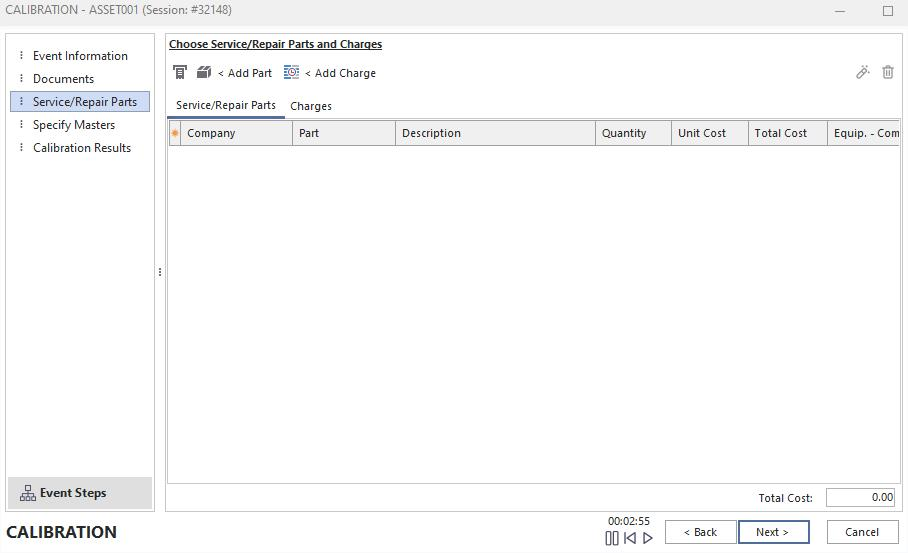Pause the session timer
The image size is (908, 553).
(x=612, y=538)
